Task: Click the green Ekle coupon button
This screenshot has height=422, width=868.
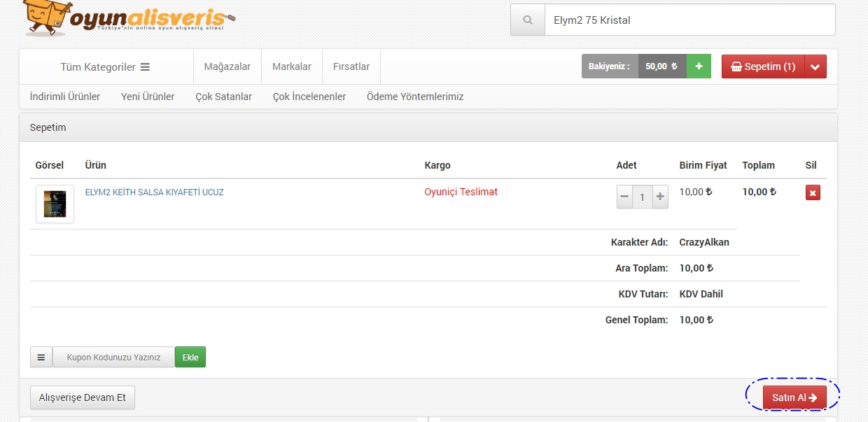Action: (190, 357)
